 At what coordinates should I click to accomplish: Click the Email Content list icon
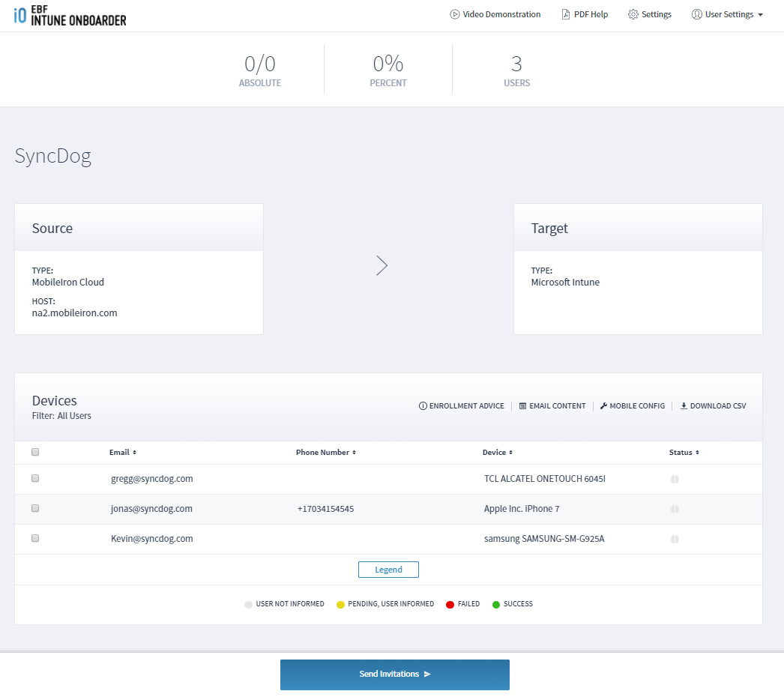click(522, 406)
